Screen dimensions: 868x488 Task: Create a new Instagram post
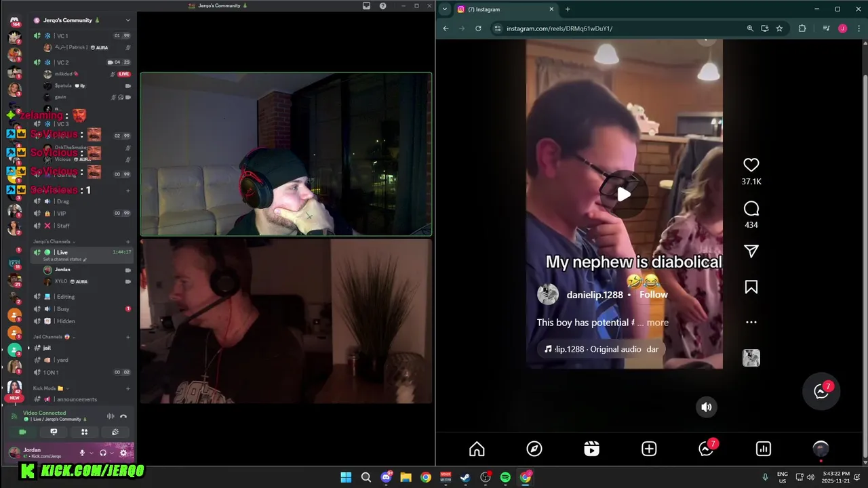(649, 449)
